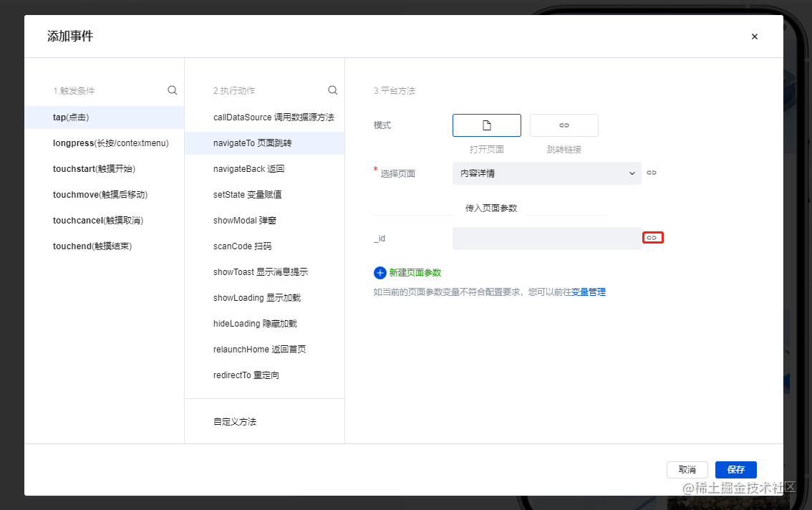Click the variable-binding link icon beside 选择页面
The image size is (812, 510).
coord(652,173)
